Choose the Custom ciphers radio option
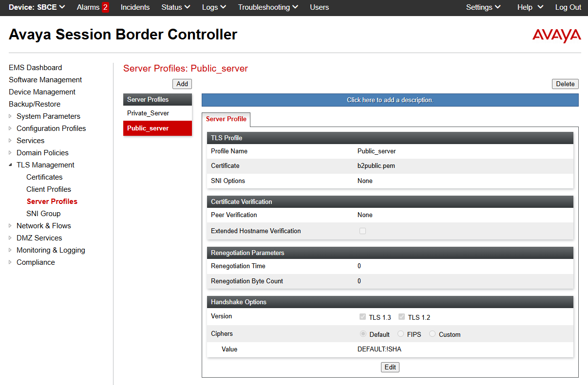588x385 pixels. [x=432, y=334]
